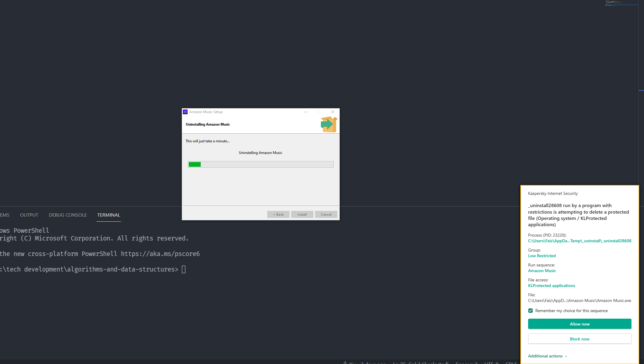Click the chevron beside Additional actions
Screen dimensions: 644x364
(566, 356)
